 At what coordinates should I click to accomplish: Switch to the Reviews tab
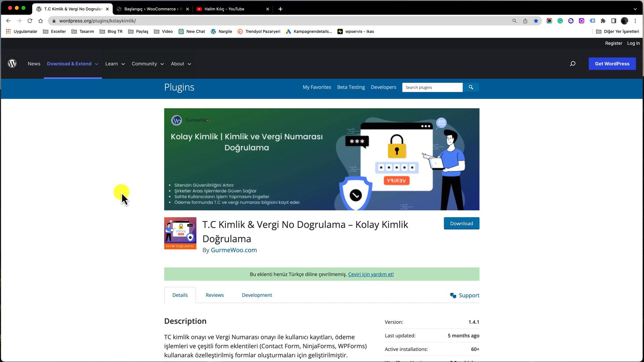click(215, 295)
